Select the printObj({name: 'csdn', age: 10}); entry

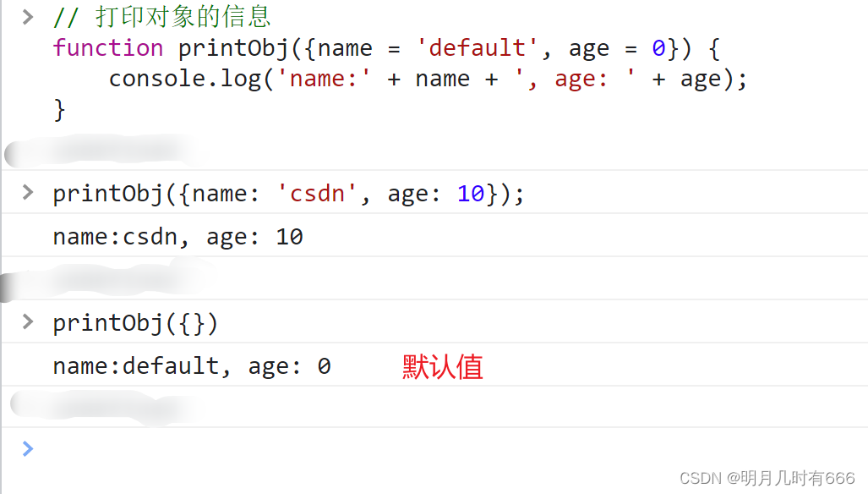tap(288, 194)
